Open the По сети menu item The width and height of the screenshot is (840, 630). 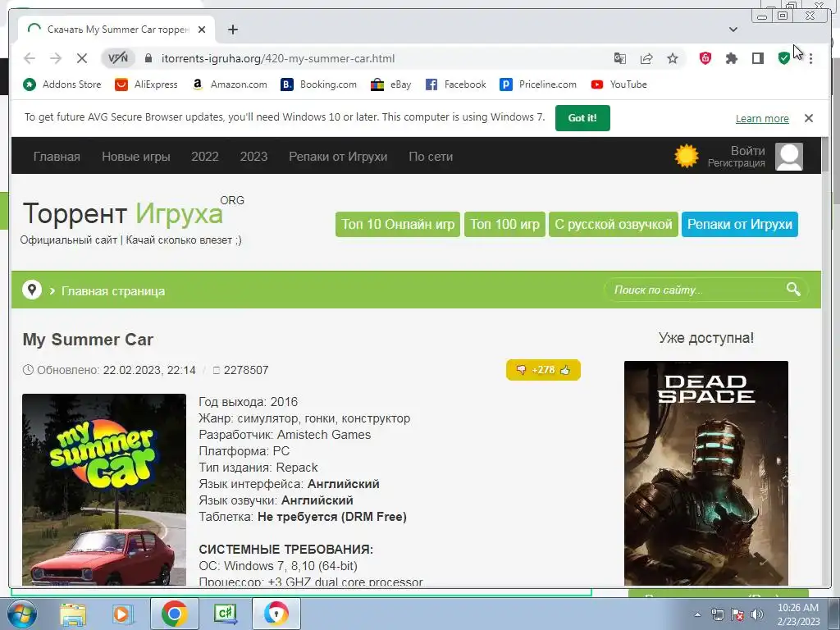[x=431, y=157]
